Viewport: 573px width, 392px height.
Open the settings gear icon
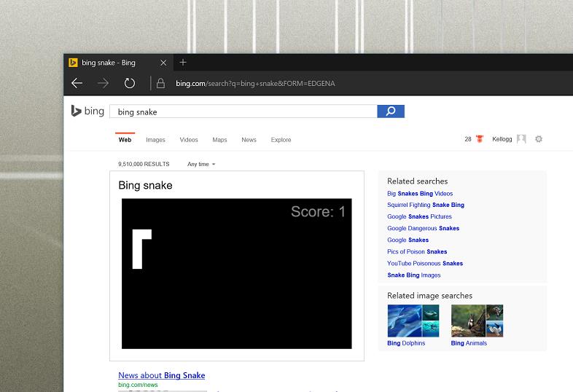pyautogui.click(x=539, y=139)
